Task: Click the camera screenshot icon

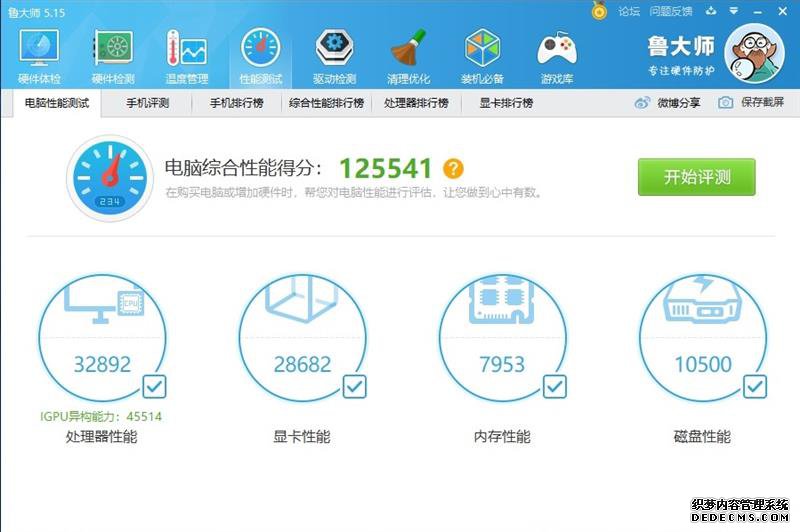Action: point(726,103)
